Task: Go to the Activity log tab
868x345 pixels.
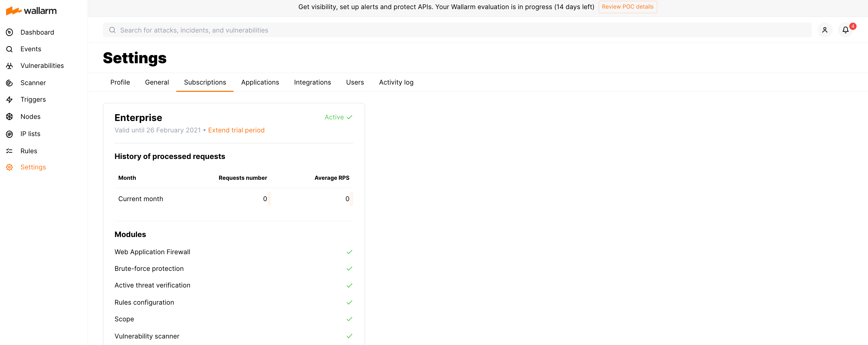Action: 396,82
